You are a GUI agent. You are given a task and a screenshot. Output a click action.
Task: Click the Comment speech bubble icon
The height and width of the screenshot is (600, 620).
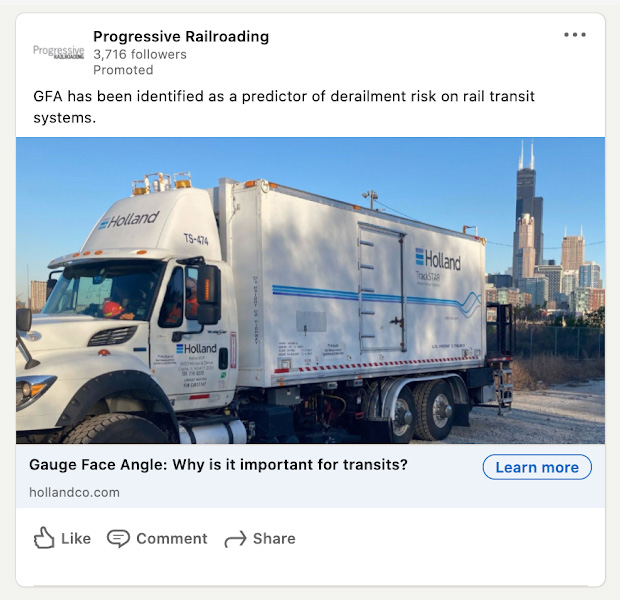pyautogui.click(x=118, y=538)
